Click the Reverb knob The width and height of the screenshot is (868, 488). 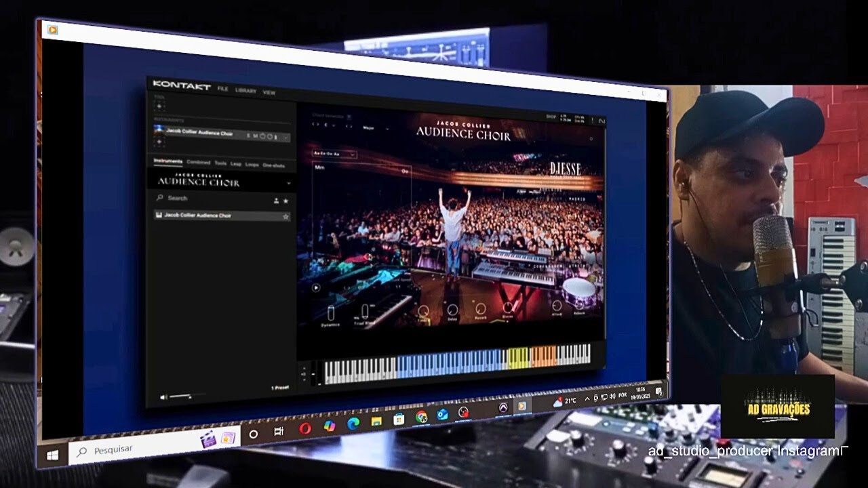point(480,308)
